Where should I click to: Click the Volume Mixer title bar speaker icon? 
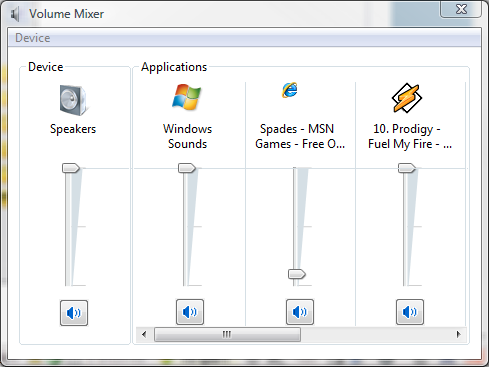pos(15,14)
